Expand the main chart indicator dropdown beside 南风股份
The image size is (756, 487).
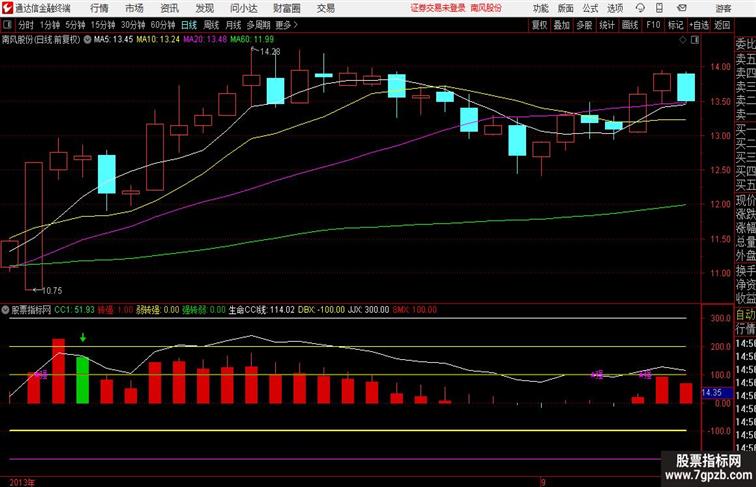87,40
